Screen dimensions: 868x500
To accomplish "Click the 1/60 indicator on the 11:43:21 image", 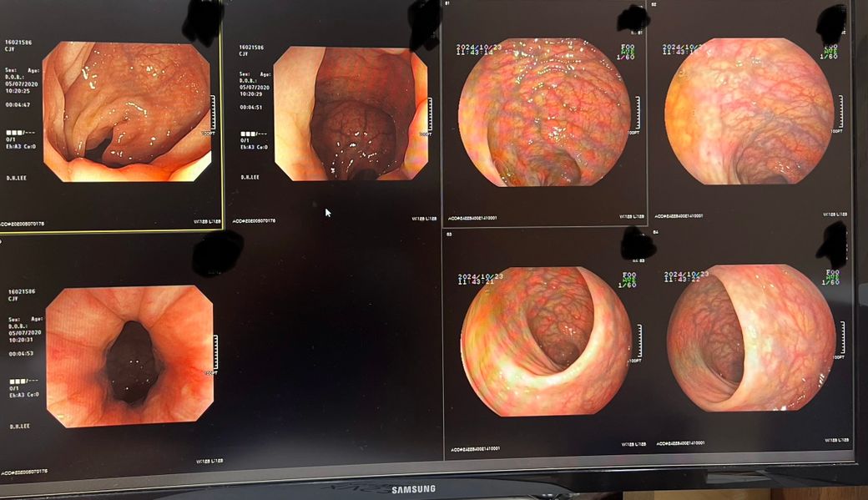I will (x=626, y=285).
